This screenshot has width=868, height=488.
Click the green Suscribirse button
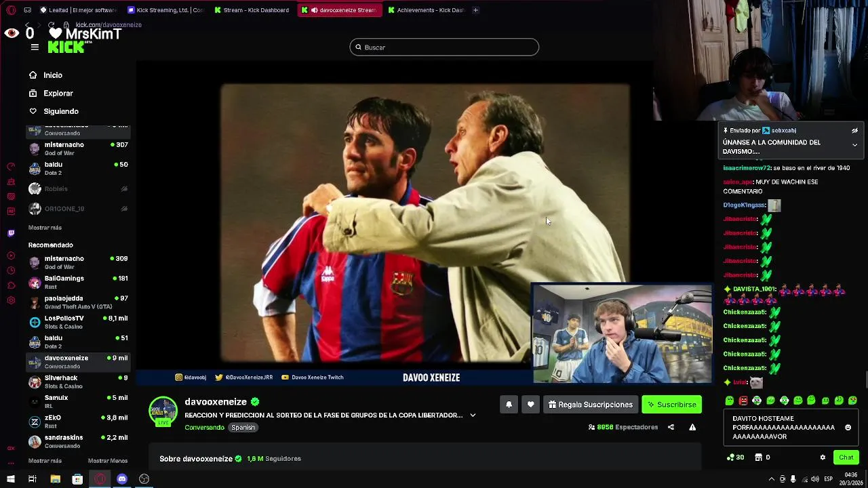point(671,405)
